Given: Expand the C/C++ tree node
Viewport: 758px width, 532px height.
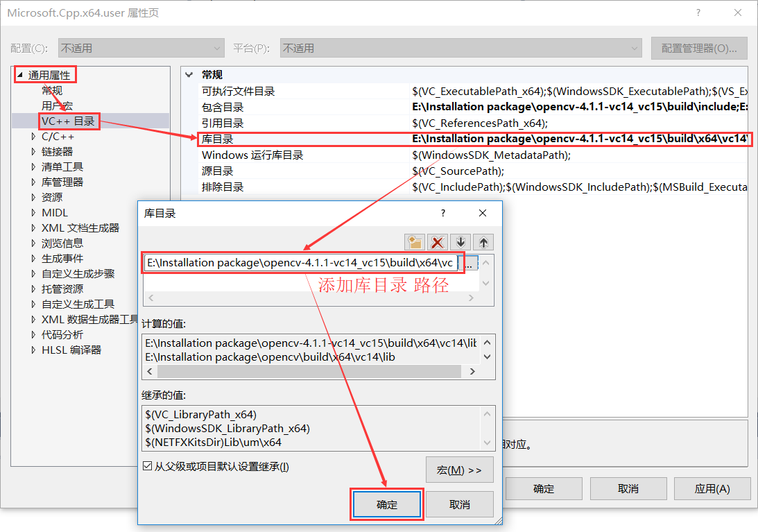Looking at the screenshot, I should [33, 137].
